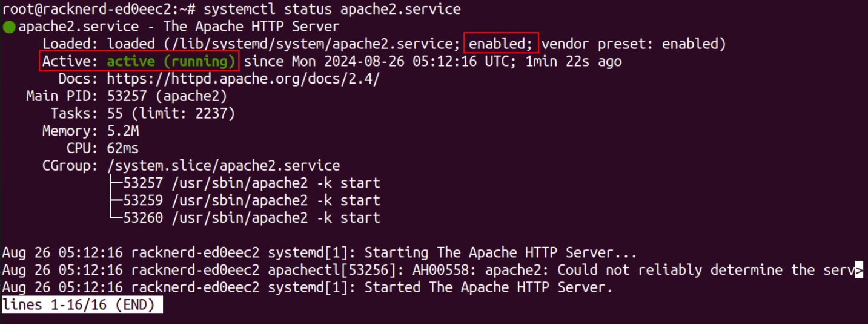Click the 'lines 1-16/16 (END)' pager status
Image resolution: width=868 pixels, height=325 pixels.
click(82, 305)
